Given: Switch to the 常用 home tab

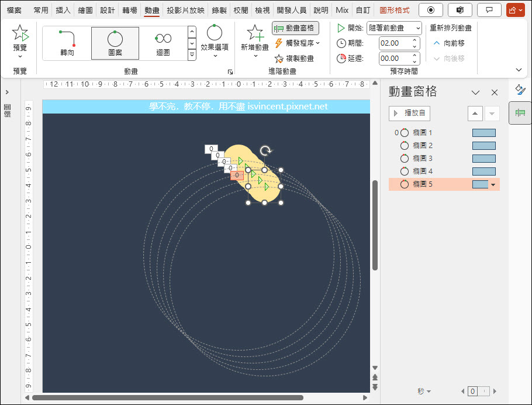Looking at the screenshot, I should (41, 10).
